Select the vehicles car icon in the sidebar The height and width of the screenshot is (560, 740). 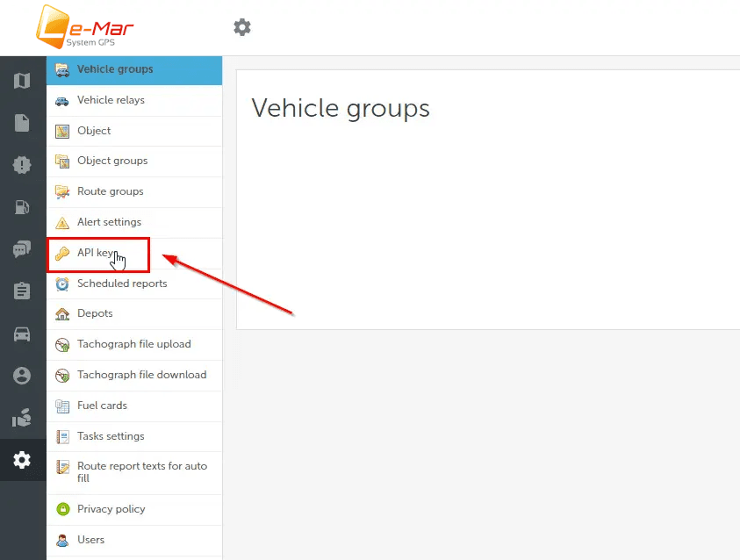pos(22,333)
